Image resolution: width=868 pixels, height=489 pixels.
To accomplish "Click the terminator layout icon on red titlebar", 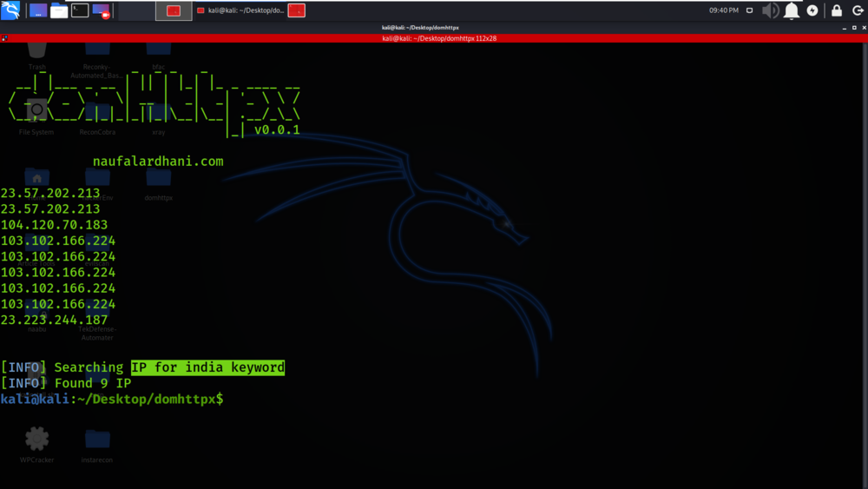I will coord(4,38).
